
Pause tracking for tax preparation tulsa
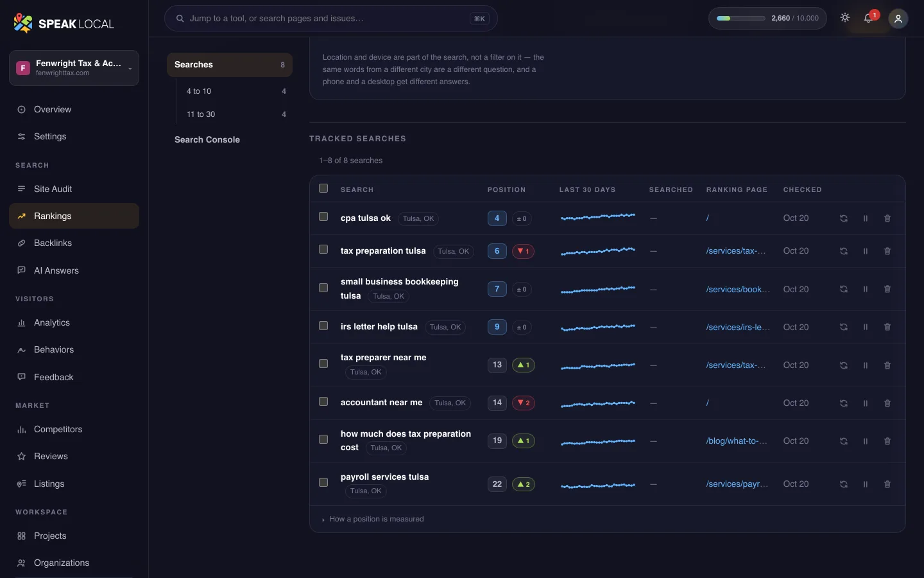tap(866, 251)
